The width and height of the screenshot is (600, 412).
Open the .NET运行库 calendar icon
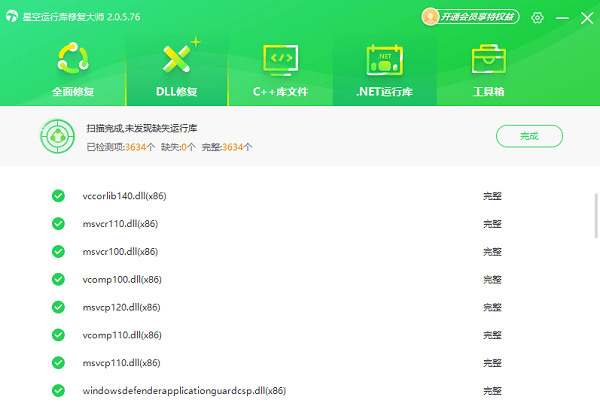385,59
